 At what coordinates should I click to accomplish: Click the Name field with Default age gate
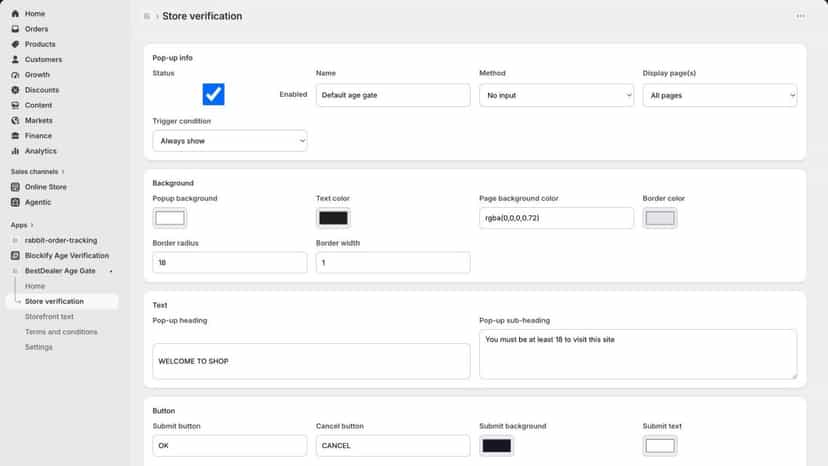393,96
